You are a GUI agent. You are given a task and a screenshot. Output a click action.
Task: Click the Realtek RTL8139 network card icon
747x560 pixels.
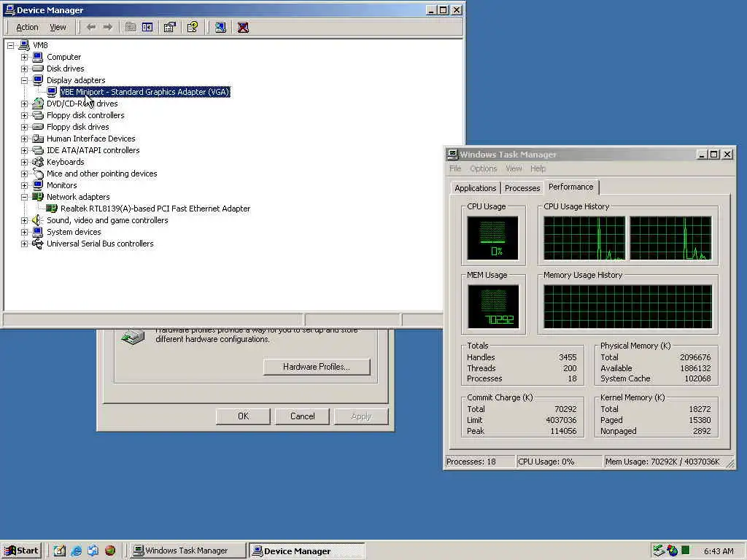click(52, 209)
